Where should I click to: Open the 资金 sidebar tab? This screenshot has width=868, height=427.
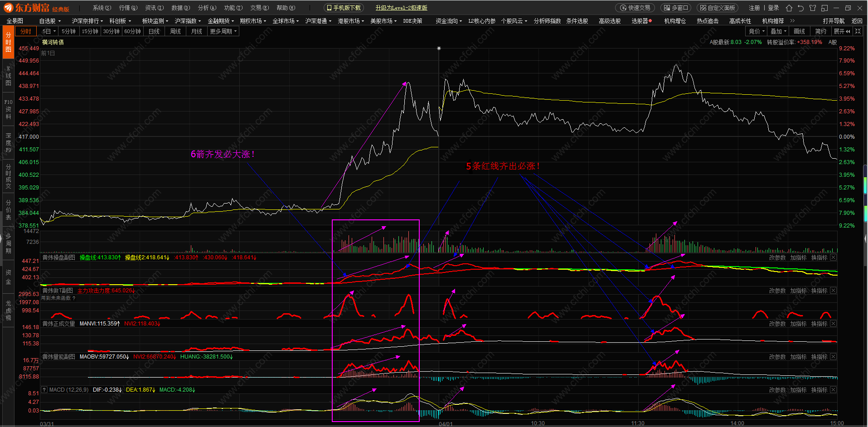click(x=8, y=277)
